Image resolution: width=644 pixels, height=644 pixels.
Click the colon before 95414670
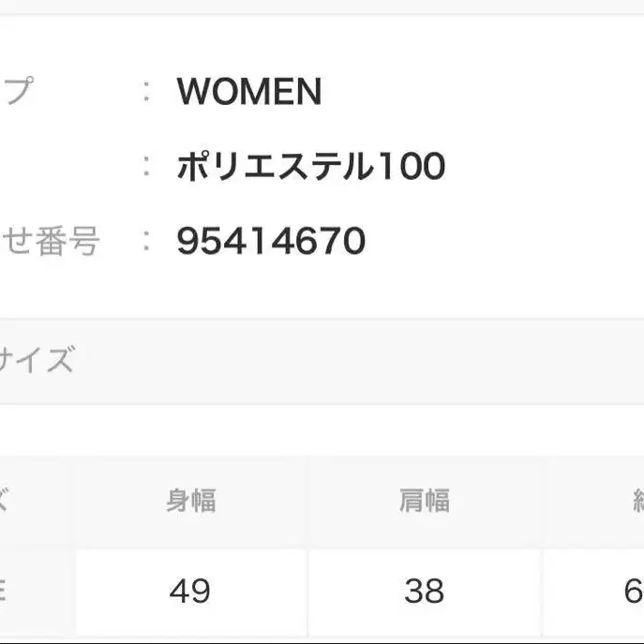pos(146,242)
